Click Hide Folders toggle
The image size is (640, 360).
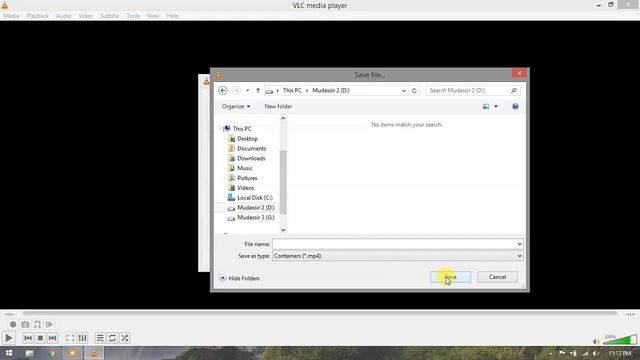tap(240, 278)
